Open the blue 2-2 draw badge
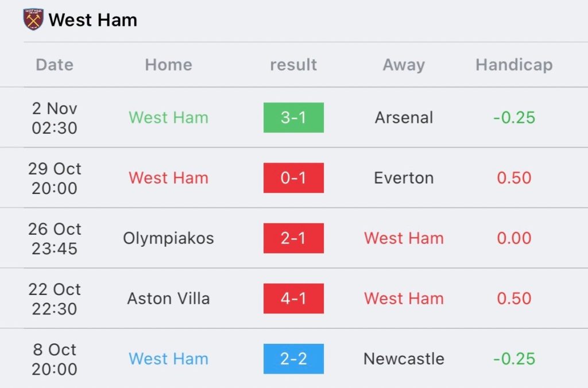The height and width of the screenshot is (388, 588). tap(293, 359)
